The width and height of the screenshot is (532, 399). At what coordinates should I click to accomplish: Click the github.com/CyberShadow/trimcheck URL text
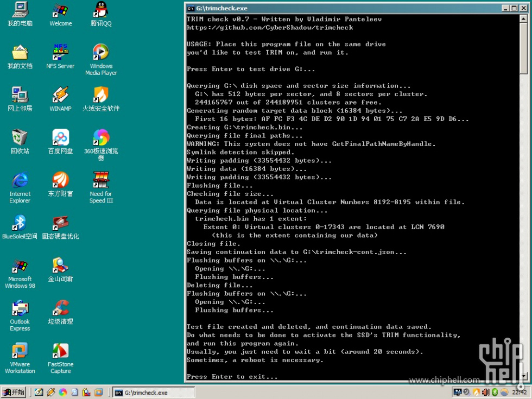tap(270, 28)
